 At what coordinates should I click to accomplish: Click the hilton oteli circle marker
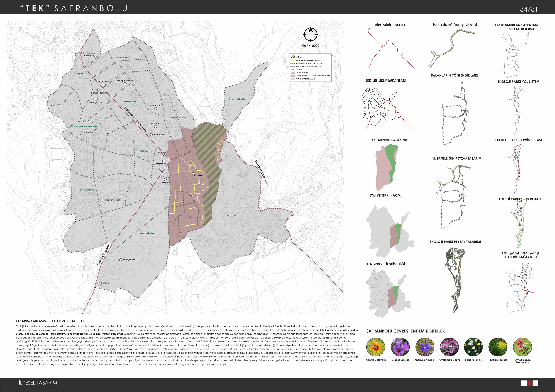(x=95, y=57)
